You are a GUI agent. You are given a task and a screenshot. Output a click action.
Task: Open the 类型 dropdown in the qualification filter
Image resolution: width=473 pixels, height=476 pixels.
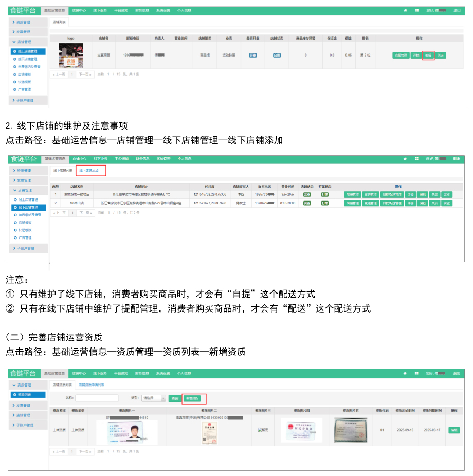(153, 398)
